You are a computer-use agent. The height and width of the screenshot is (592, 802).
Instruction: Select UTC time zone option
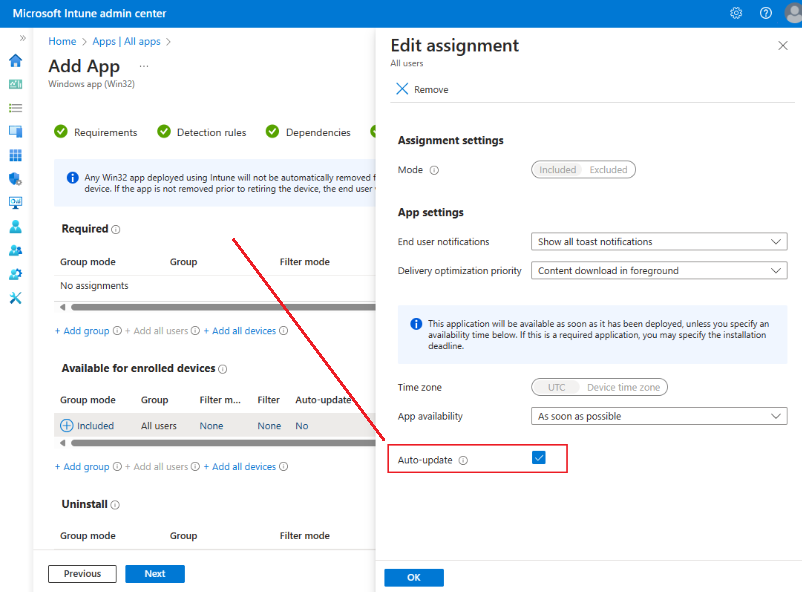click(x=556, y=387)
